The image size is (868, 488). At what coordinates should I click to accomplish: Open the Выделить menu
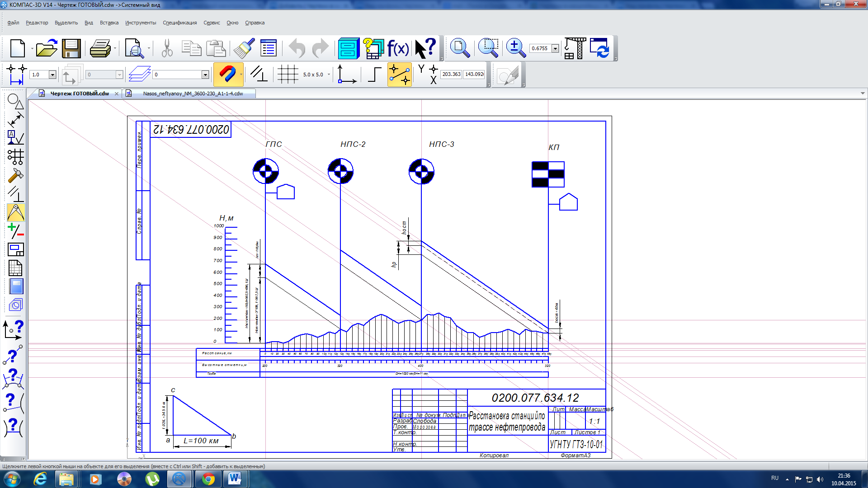tap(66, 23)
